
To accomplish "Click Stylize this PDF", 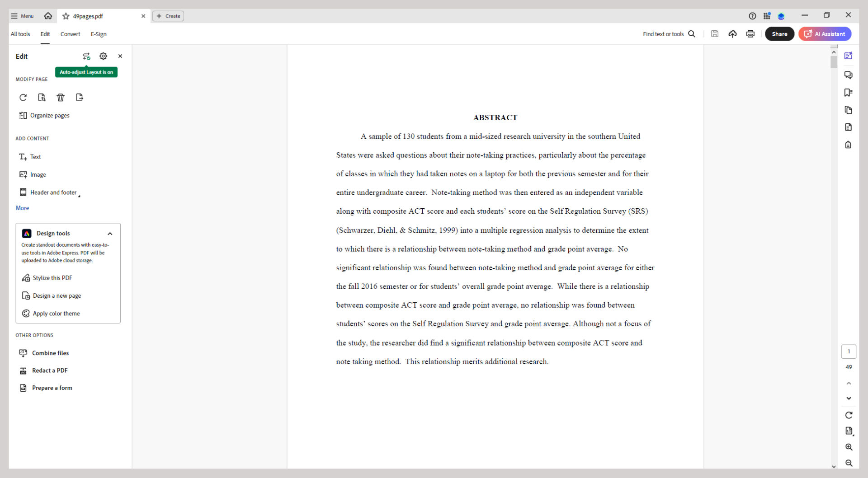I will (52, 277).
